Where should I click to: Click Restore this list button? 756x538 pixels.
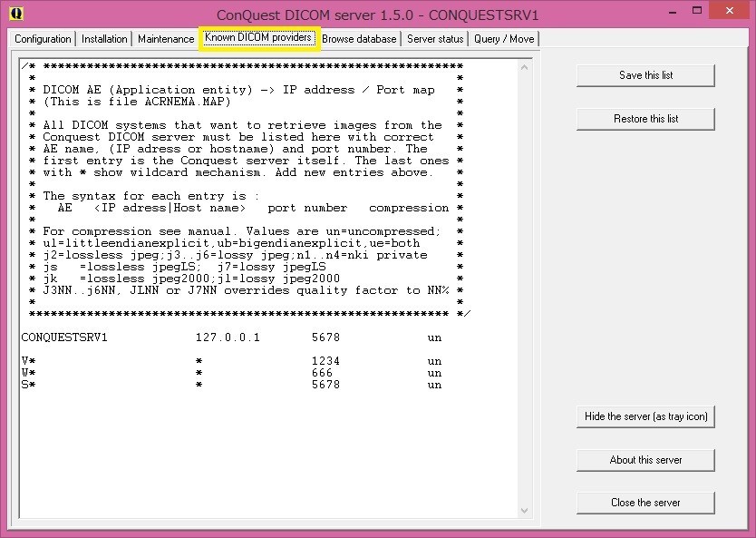point(645,119)
